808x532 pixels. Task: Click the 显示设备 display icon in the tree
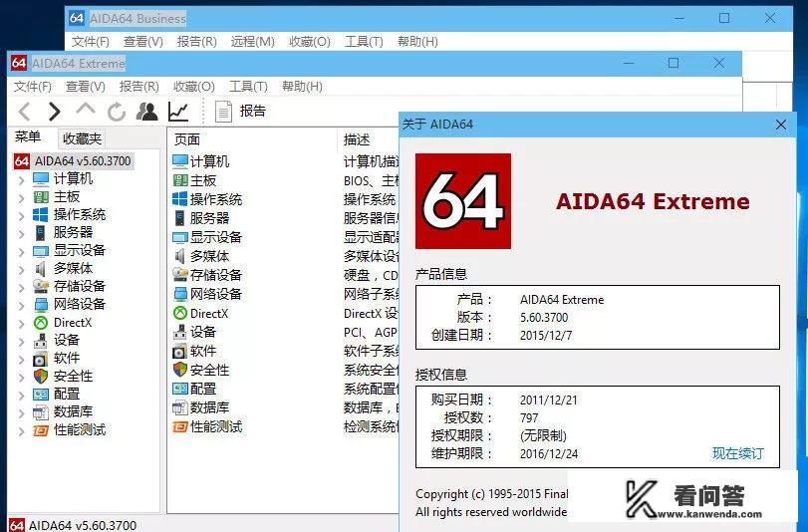tap(41, 251)
